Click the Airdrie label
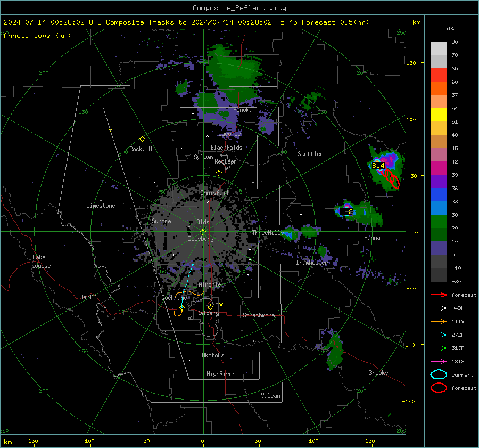 pyautogui.click(x=210, y=284)
